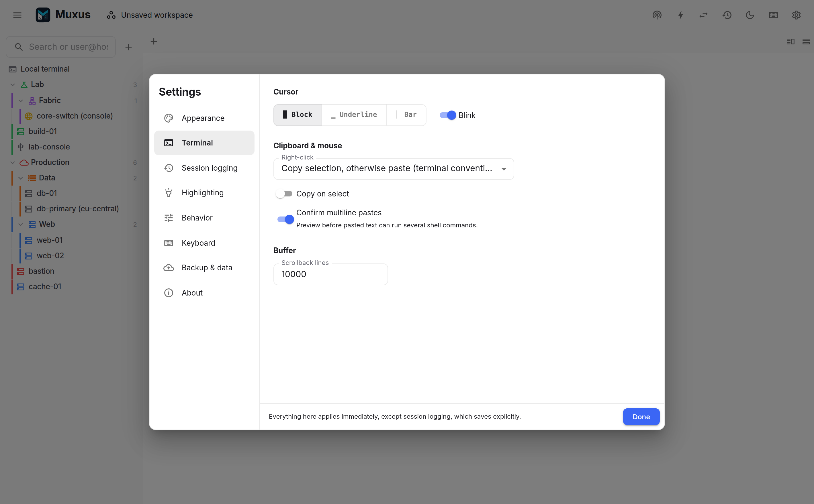The width and height of the screenshot is (814, 504).
Task: Disable Confirm multiline pastes switch
Action: click(x=285, y=219)
